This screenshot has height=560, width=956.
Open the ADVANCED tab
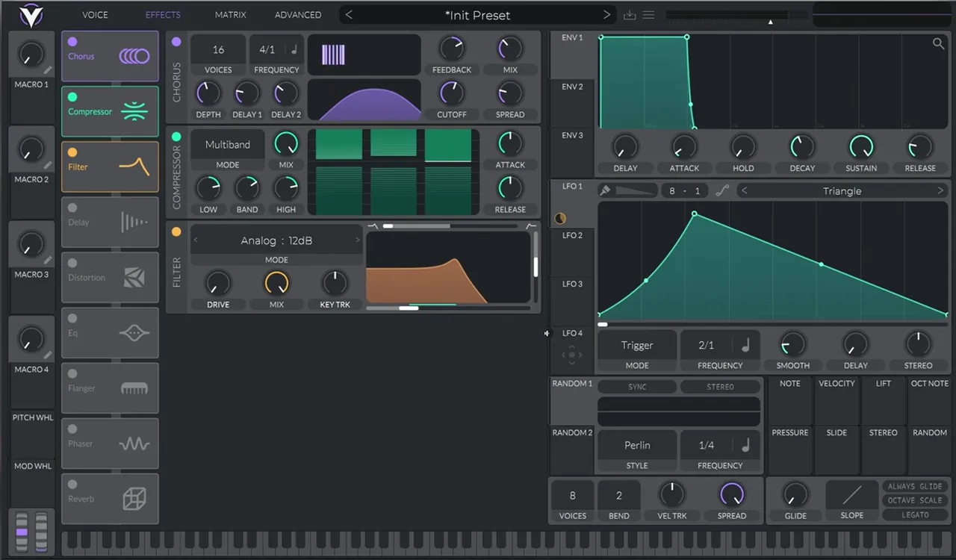pyautogui.click(x=298, y=15)
